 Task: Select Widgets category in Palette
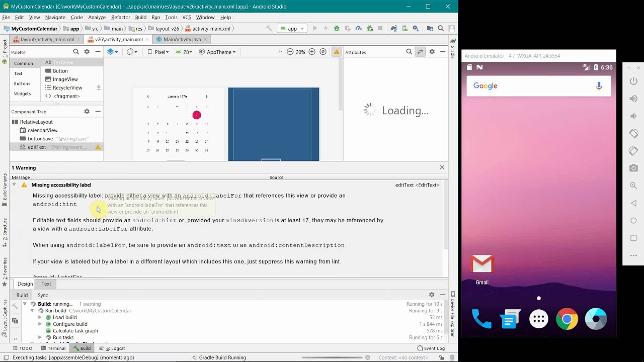(x=23, y=94)
